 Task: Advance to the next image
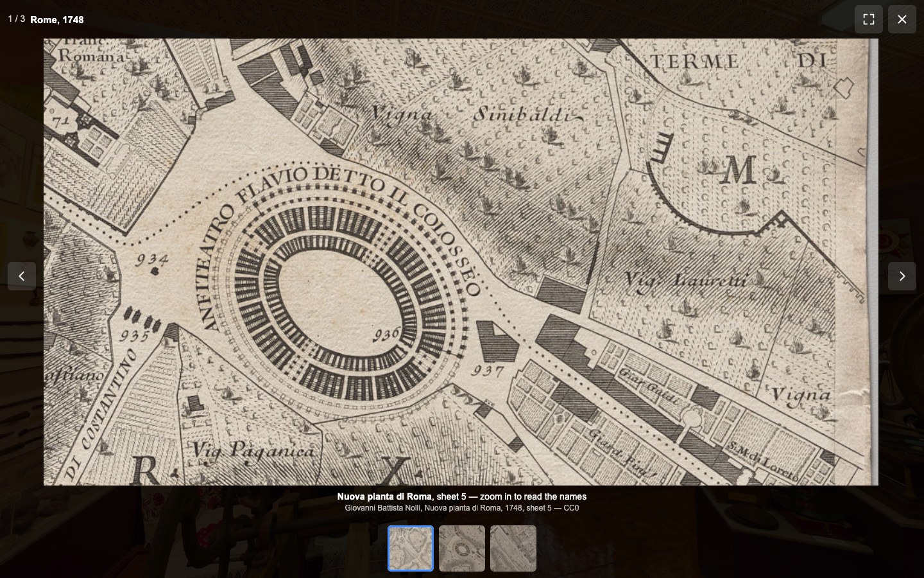pyautogui.click(x=902, y=276)
